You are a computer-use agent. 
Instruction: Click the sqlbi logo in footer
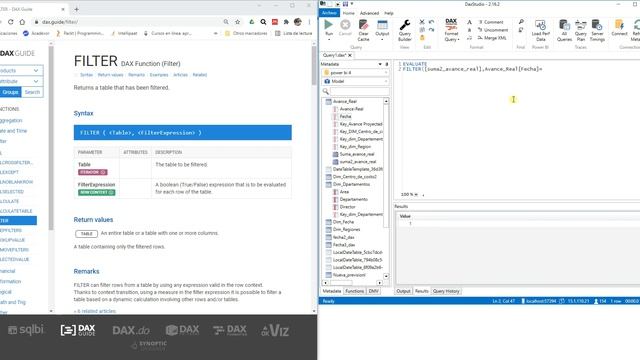click(x=26, y=329)
